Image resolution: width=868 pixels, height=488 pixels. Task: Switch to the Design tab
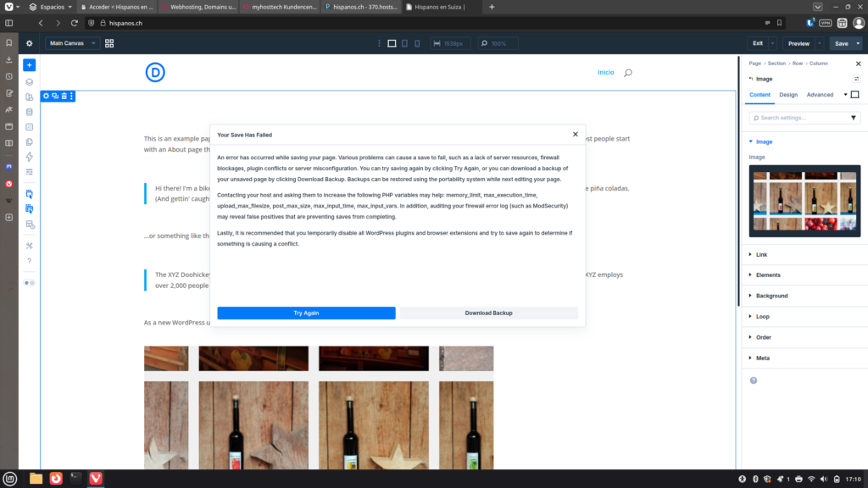(x=788, y=95)
